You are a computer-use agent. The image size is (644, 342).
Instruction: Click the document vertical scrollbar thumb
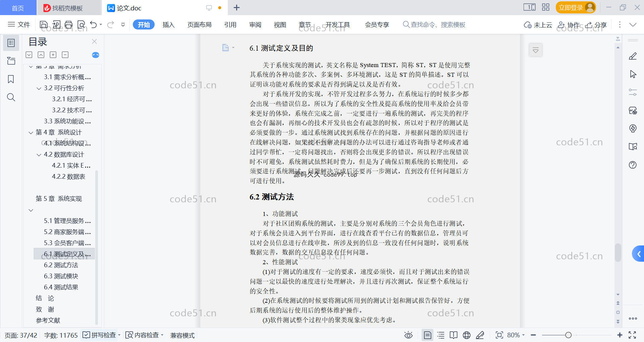point(618,252)
